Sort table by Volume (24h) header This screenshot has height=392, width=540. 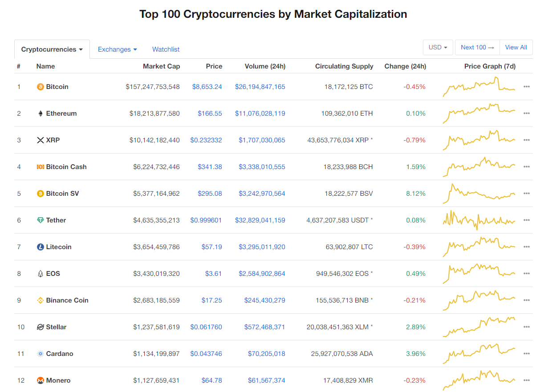coord(265,66)
